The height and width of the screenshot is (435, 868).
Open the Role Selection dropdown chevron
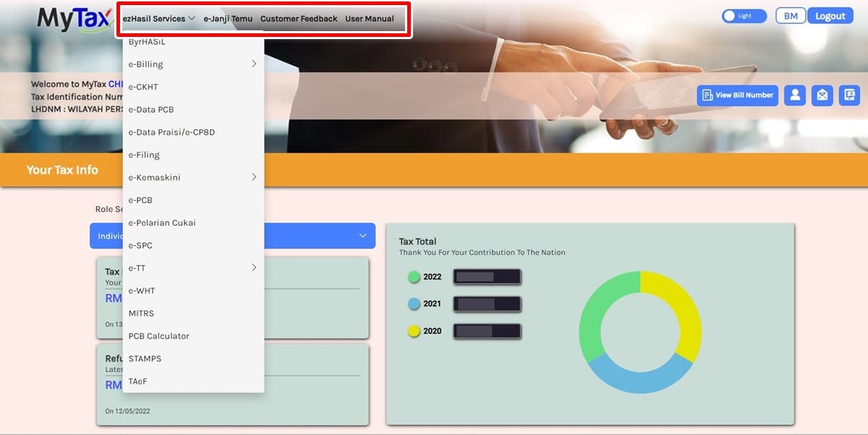tap(362, 235)
